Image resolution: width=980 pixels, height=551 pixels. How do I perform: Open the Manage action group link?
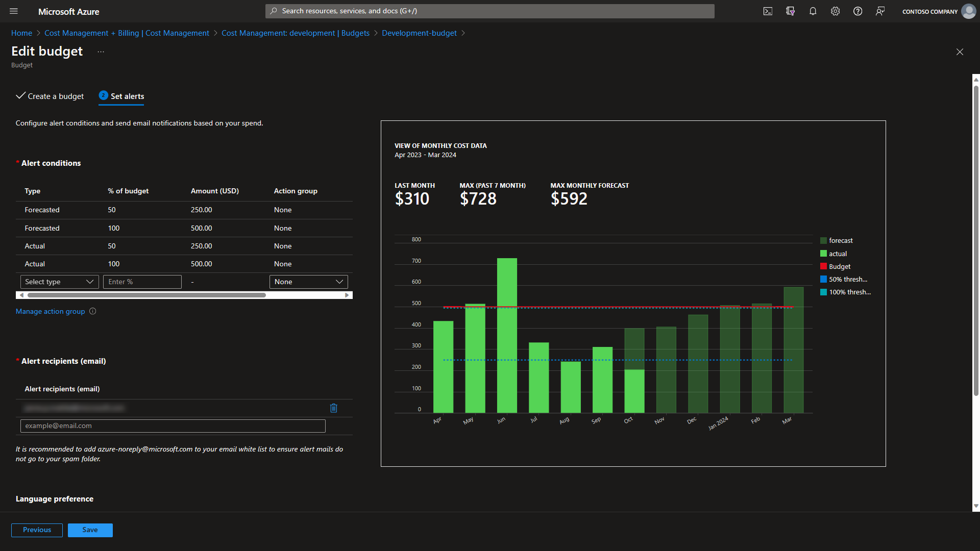(x=50, y=311)
